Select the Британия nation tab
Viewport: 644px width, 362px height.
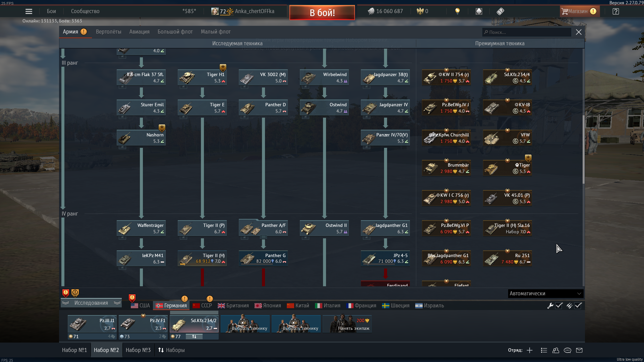(233, 306)
